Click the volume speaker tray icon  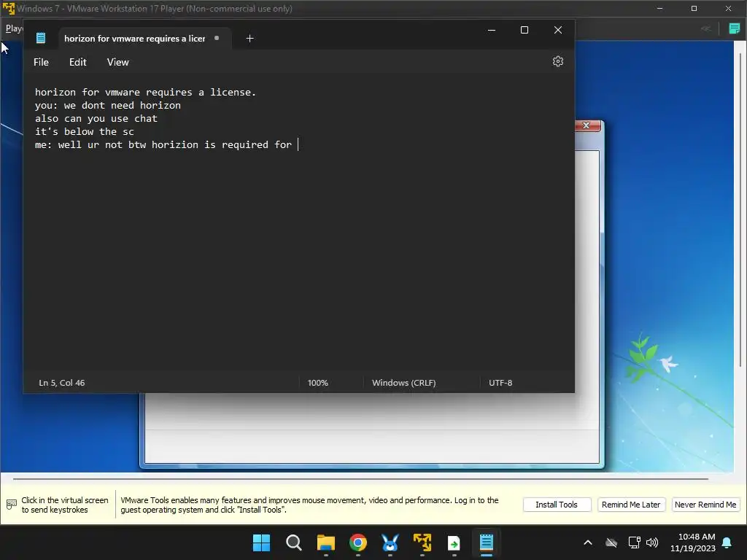[652, 542]
